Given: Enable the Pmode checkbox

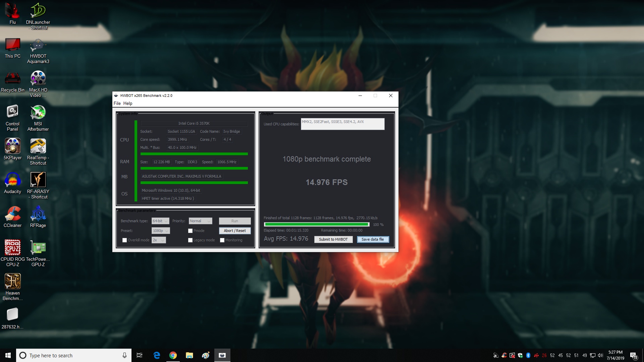Looking at the screenshot, I should coord(191,231).
